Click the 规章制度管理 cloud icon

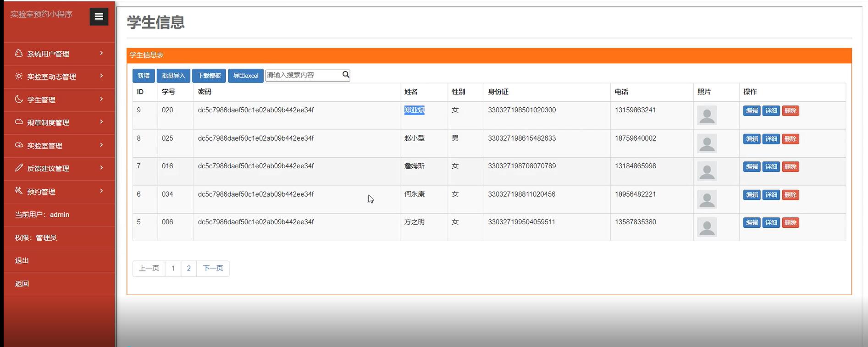coord(19,122)
